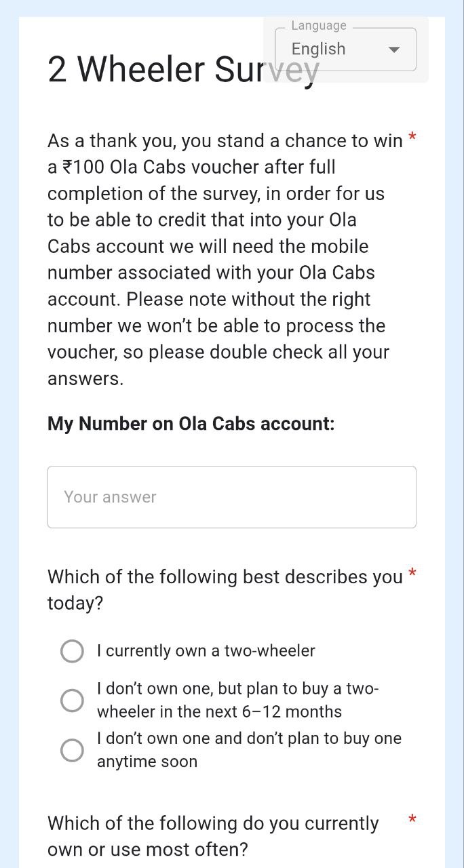
Task: Click the "My Number on Ola Cabs account:" heading
Action: 191,424
